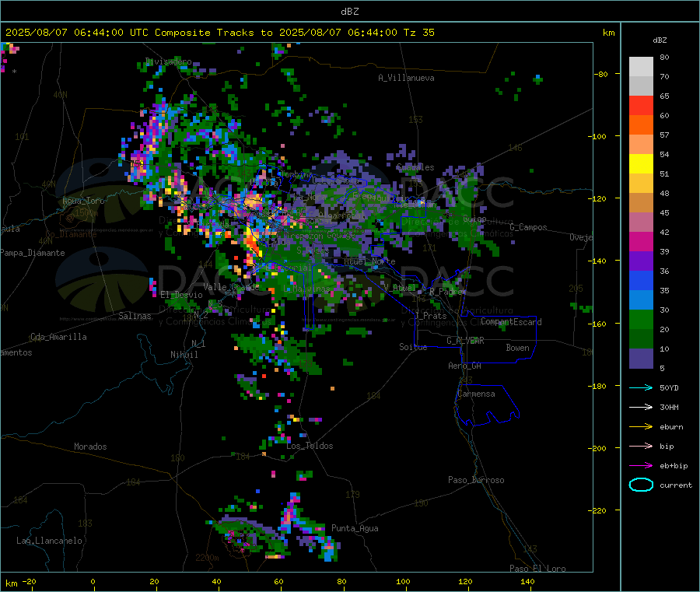Click the 5 dBZ purple color swatch
The image size is (700, 592).
pyautogui.click(x=641, y=359)
